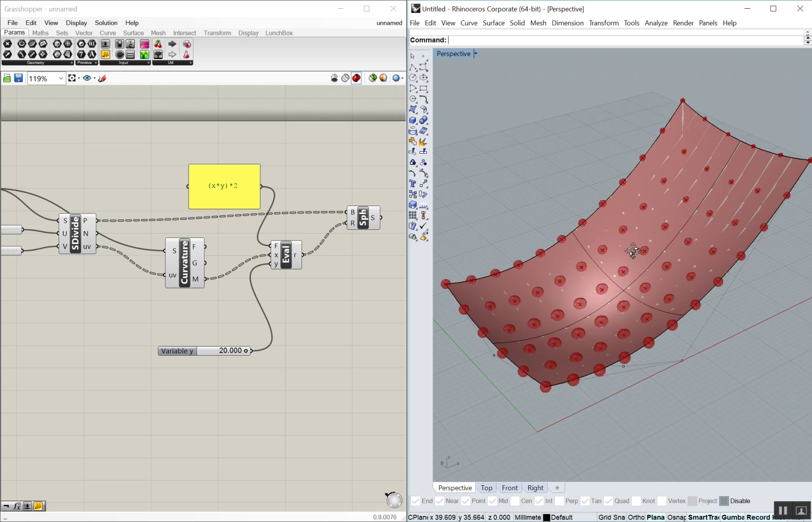Viewport: 812px width, 522px height.
Task: Choose the Rectangle tool in Rhino sidebar
Action: pos(423,88)
